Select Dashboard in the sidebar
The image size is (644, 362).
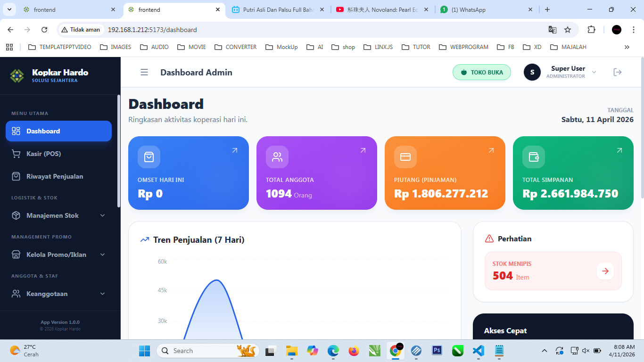(58, 131)
